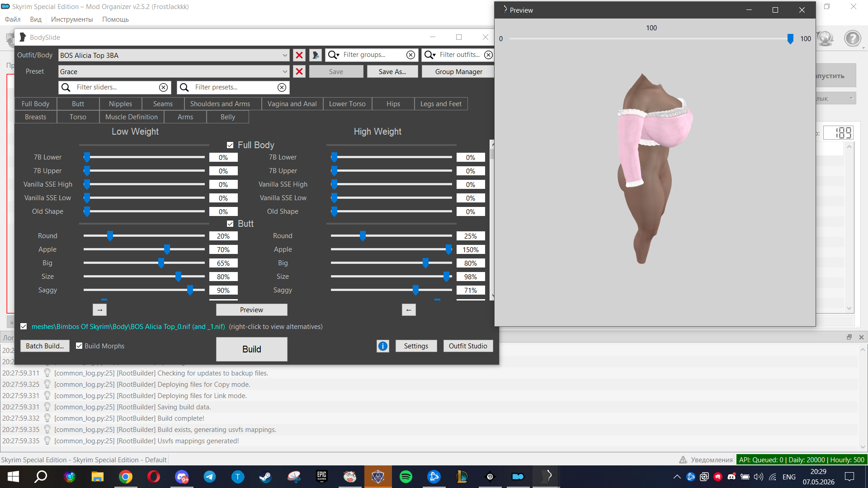Image resolution: width=868 pixels, height=488 pixels.
Task: Clear the Filter outfits field
Action: point(488,55)
